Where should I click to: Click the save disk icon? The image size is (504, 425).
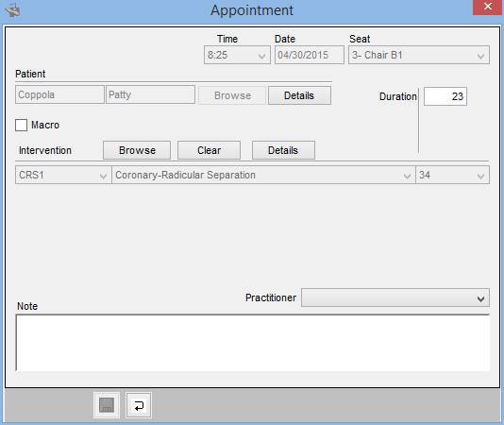[107, 405]
